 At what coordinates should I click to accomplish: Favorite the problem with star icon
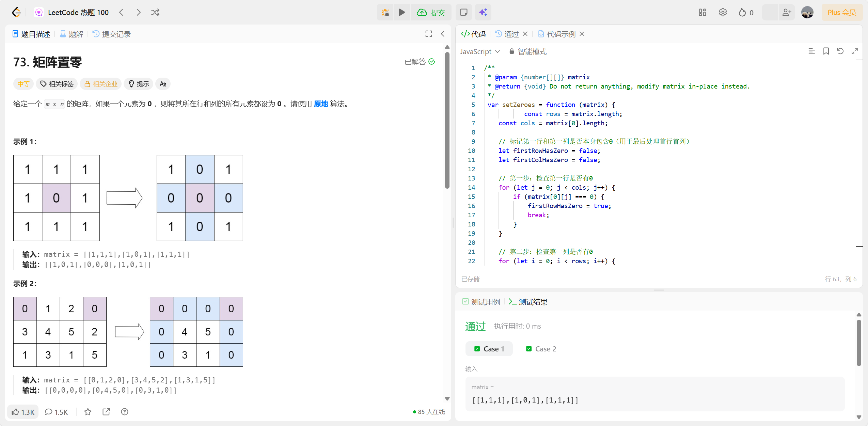pos(88,412)
